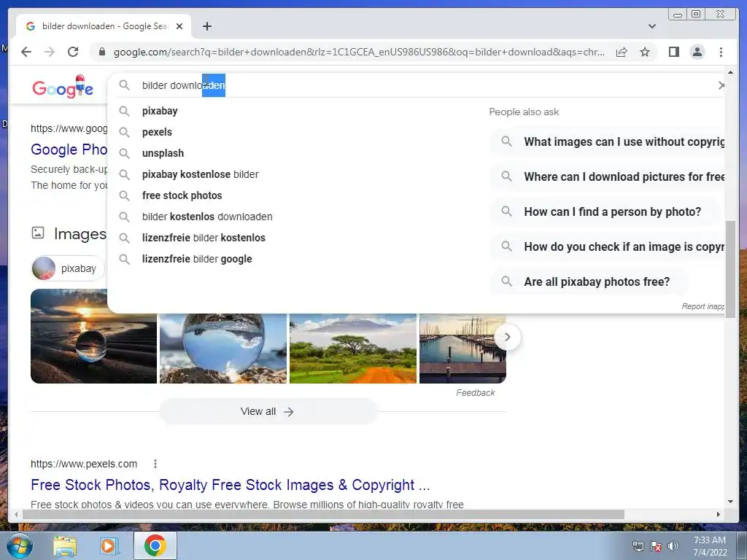747x560 pixels.
Task: Open the marina harbor thumbnail
Action: (462, 348)
